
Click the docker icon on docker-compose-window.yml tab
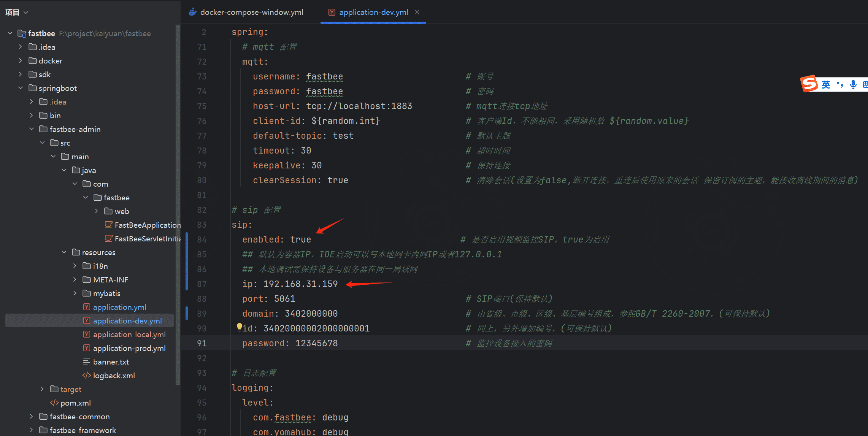tap(193, 12)
